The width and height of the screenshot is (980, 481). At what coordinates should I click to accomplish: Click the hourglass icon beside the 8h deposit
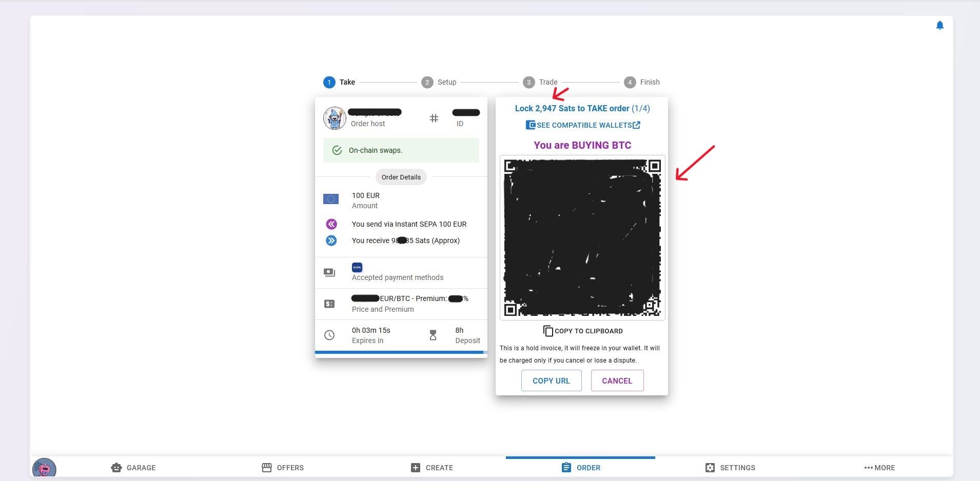coord(433,335)
